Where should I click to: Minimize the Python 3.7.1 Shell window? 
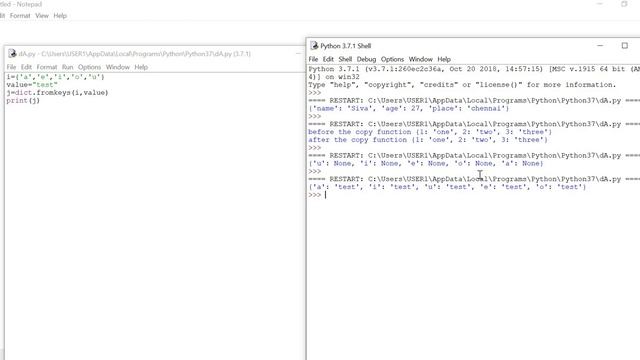click(600, 46)
